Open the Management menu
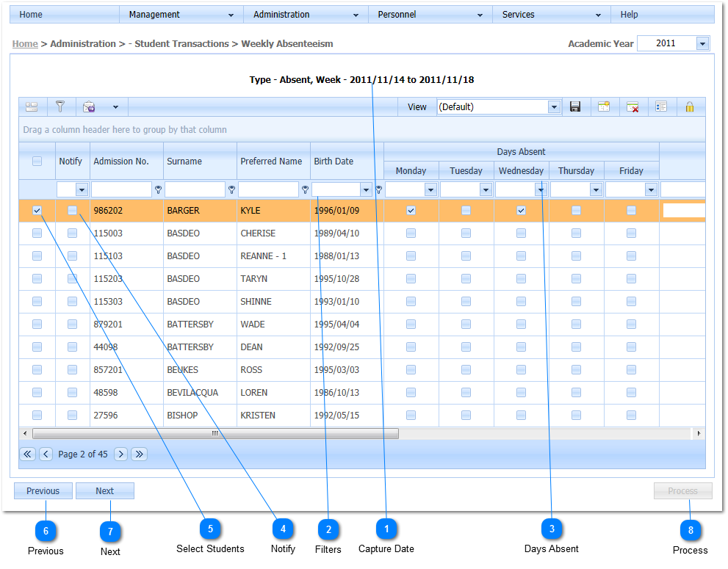The image size is (728, 569). click(x=181, y=15)
